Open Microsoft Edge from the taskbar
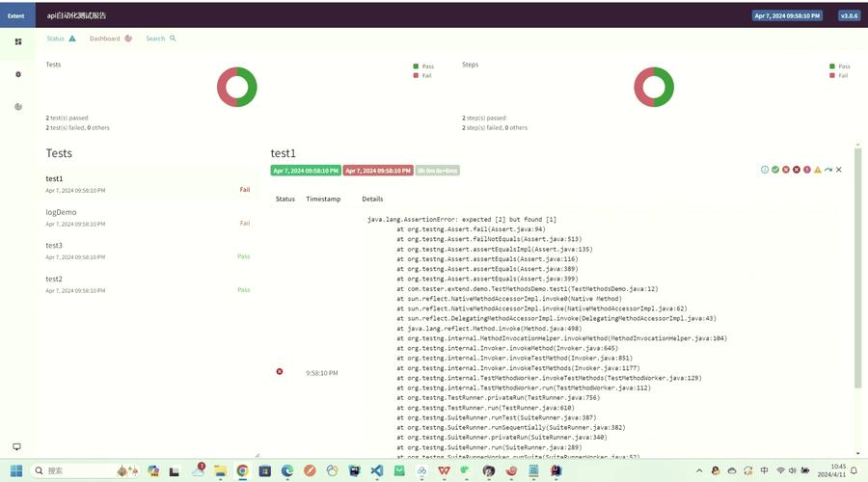 tap(286, 470)
